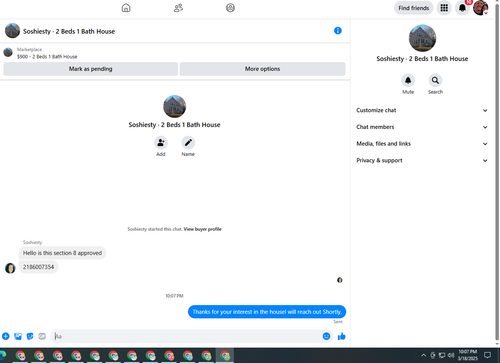500x363 pixels.
Task: Go to the Facebook Home icon
Action: pyautogui.click(x=126, y=8)
